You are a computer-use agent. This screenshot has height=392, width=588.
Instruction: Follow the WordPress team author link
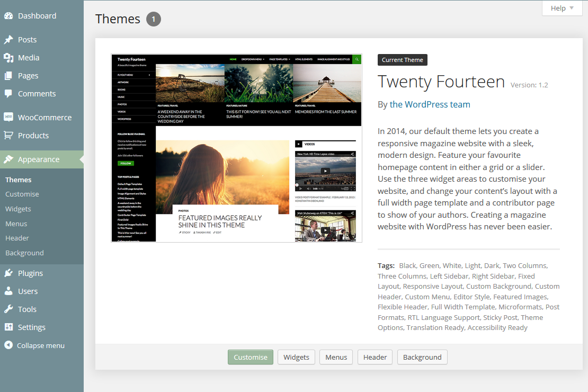point(430,104)
